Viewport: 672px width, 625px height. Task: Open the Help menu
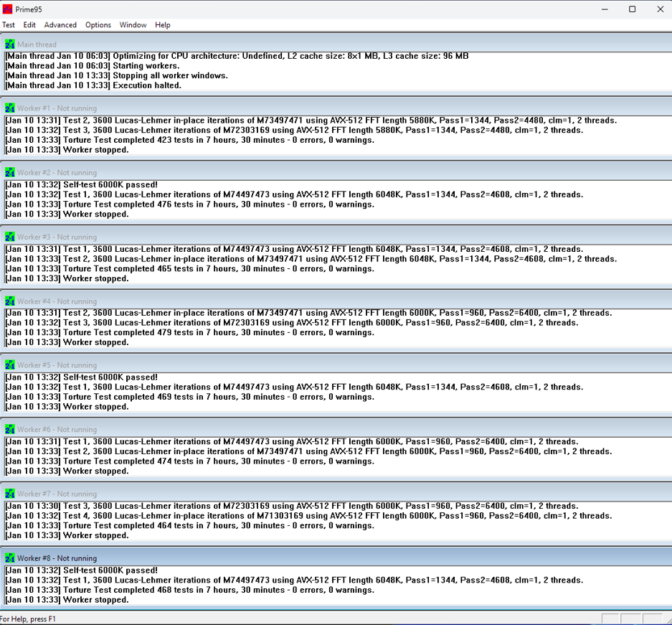click(162, 25)
